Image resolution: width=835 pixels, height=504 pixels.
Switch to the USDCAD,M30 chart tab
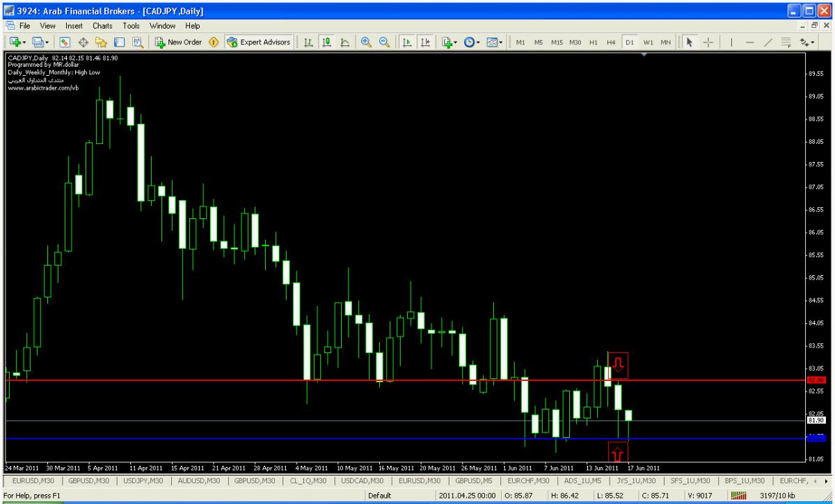(362, 481)
